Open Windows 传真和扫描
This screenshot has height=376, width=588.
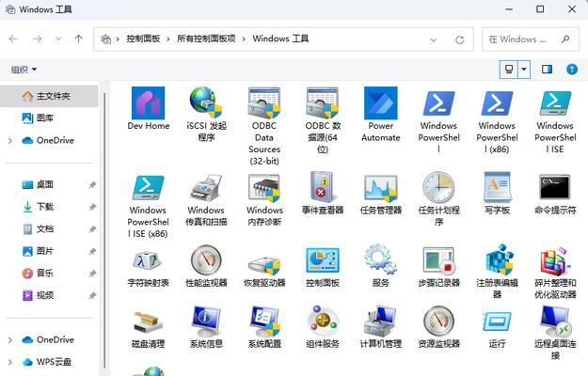pyautogui.click(x=206, y=188)
